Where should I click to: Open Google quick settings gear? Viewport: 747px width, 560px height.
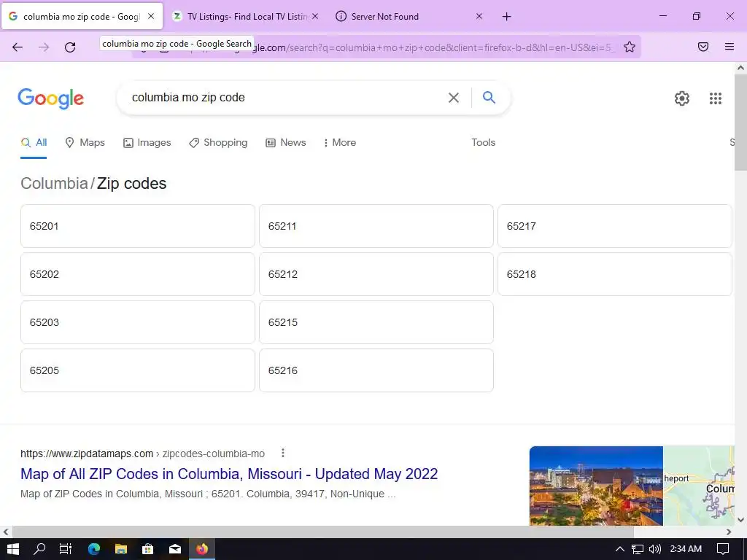tap(682, 98)
